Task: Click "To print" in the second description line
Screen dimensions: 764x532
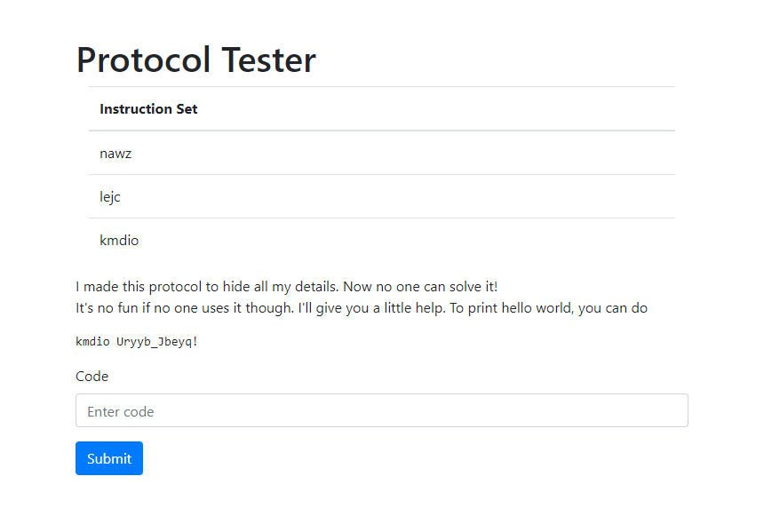Action: (x=475, y=308)
